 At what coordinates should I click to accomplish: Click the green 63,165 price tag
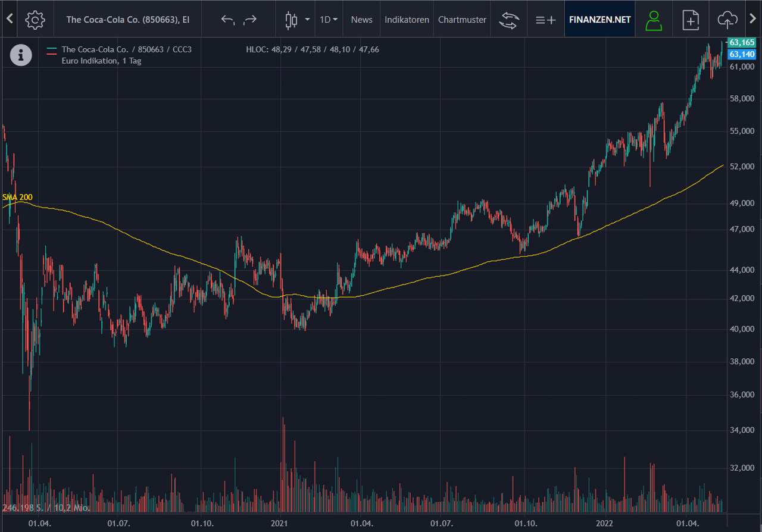[x=742, y=43]
